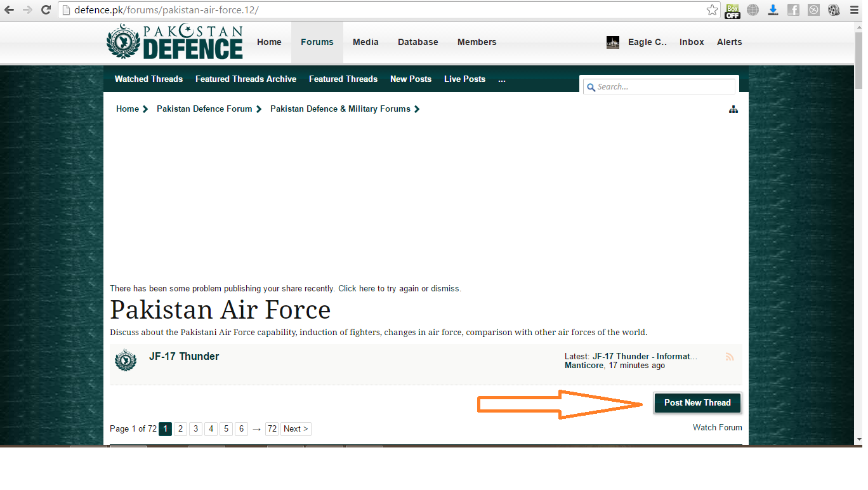Open Featured Threads Archive
This screenshot has height=490, width=868.
pyautogui.click(x=246, y=79)
